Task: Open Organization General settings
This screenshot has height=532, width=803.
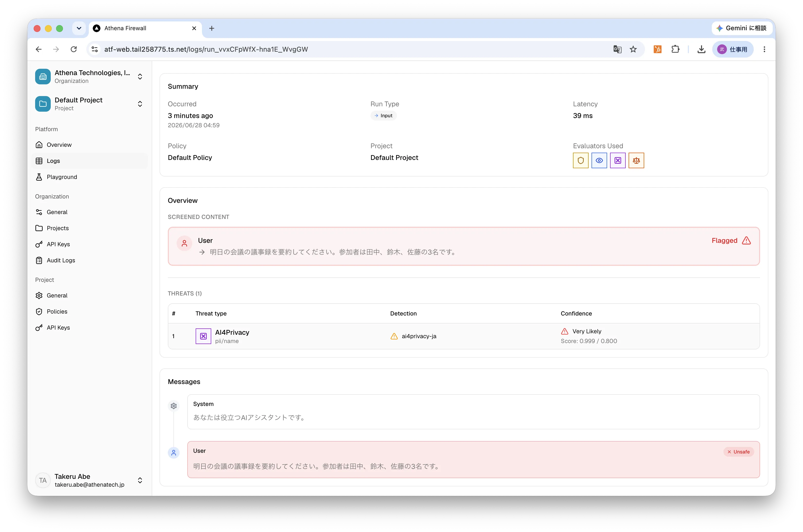Action: [x=90, y=212]
